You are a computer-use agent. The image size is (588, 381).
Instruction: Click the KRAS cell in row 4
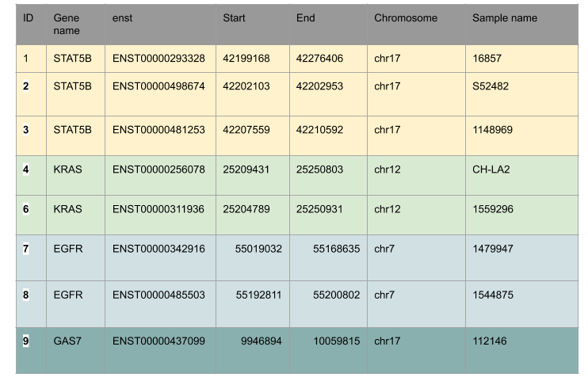pyautogui.click(x=67, y=169)
